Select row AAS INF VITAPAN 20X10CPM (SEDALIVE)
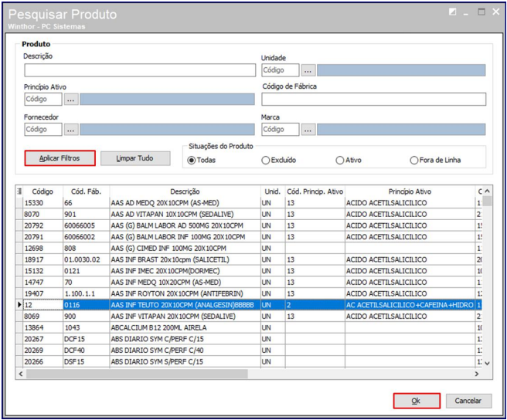This screenshot has width=507, height=420. tap(249, 316)
